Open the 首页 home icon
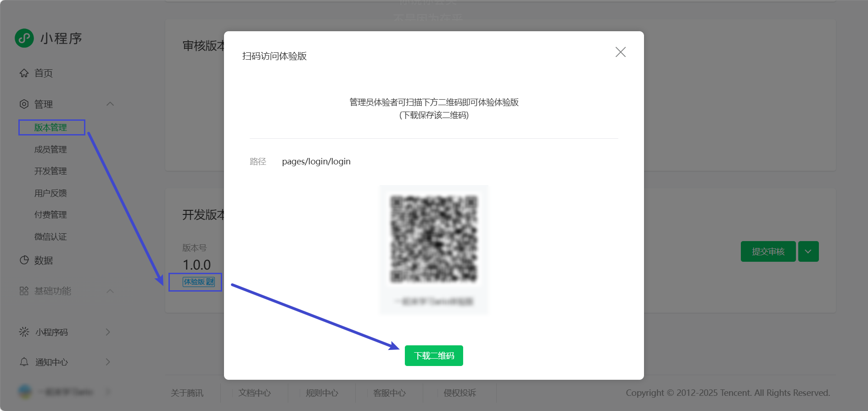Viewport: 868px width, 411px height. coord(24,73)
